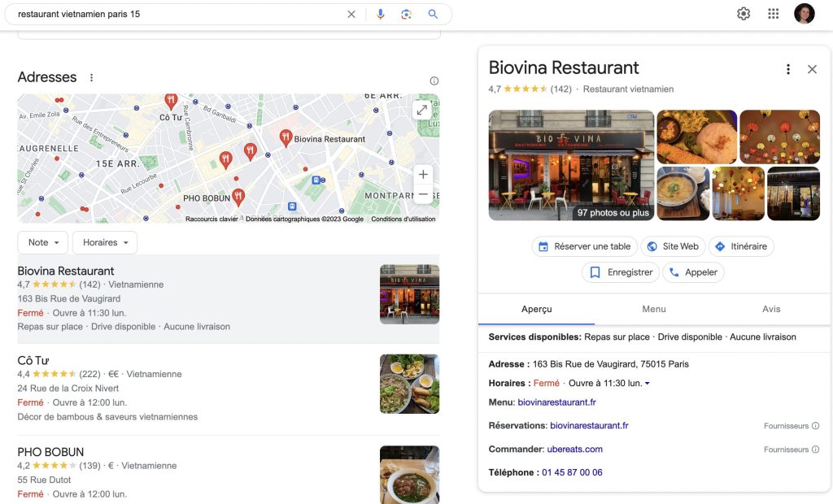The width and height of the screenshot is (833, 504).
Task: Zoom out on the map with minus
Action: point(423,194)
